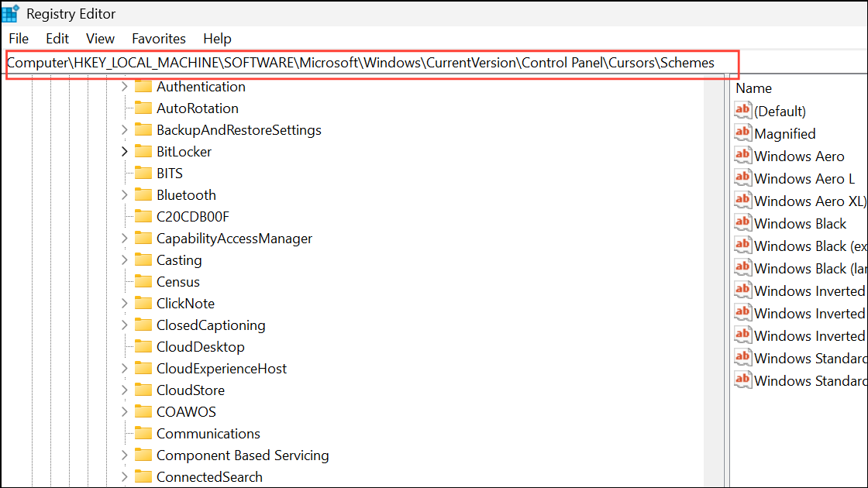Image resolution: width=868 pixels, height=488 pixels.
Task: Click the Bluetooth folder icon
Action: tap(143, 195)
